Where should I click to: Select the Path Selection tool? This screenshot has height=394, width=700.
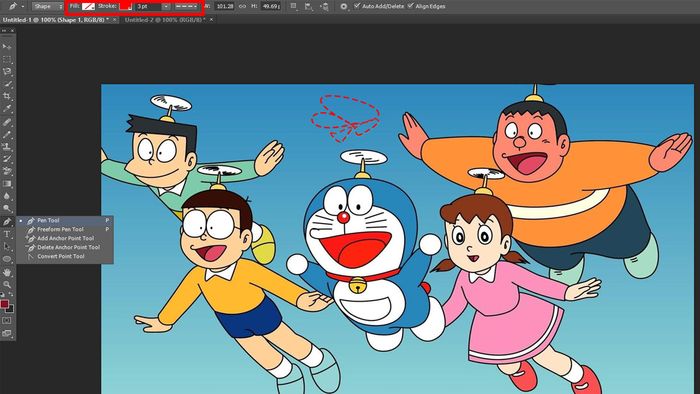coord(7,246)
